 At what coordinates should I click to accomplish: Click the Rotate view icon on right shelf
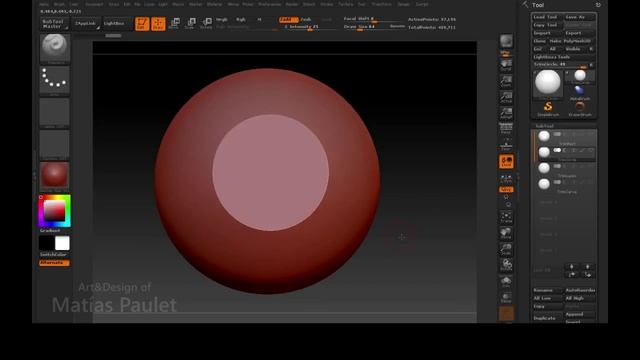(x=506, y=265)
